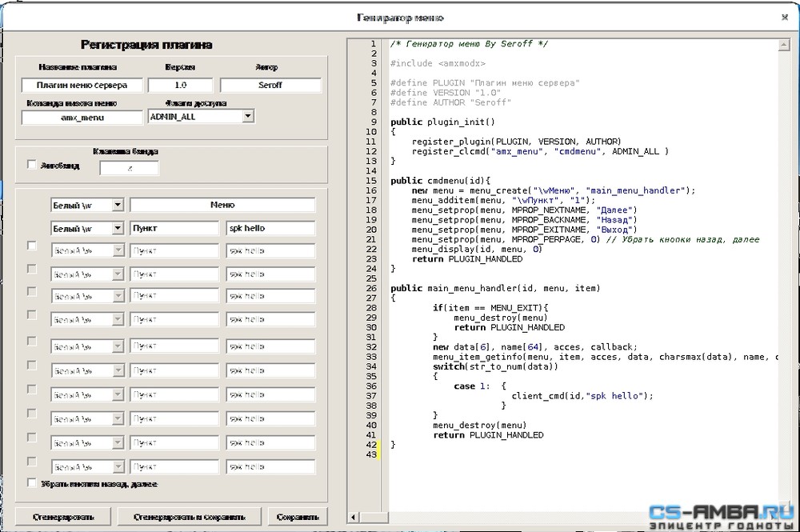Click the amx_menu command input field
The image size is (800, 532).
tap(82, 118)
